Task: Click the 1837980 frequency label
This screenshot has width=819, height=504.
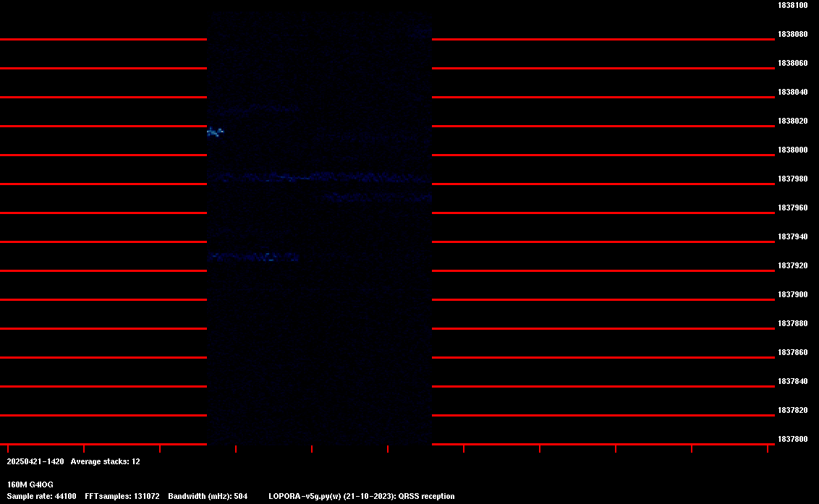Action: click(x=792, y=179)
